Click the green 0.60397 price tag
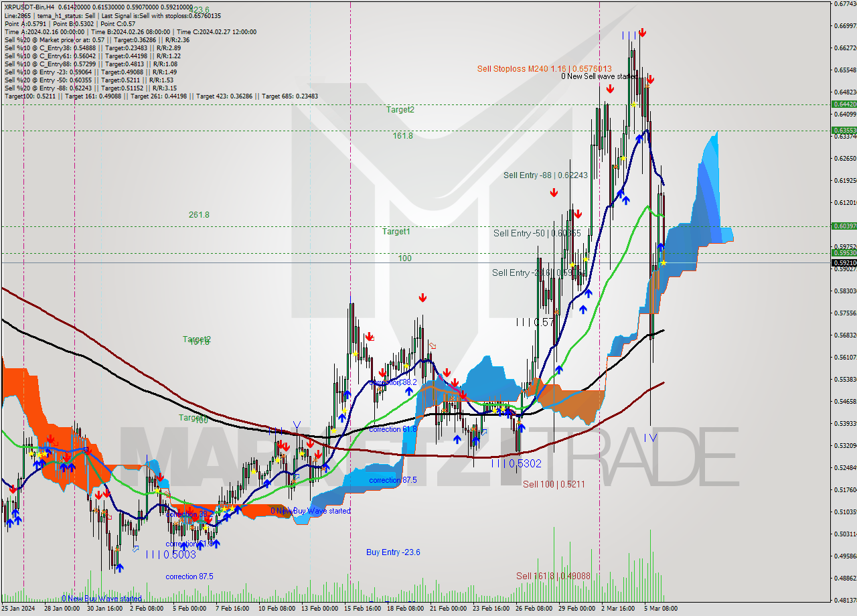 coord(844,226)
